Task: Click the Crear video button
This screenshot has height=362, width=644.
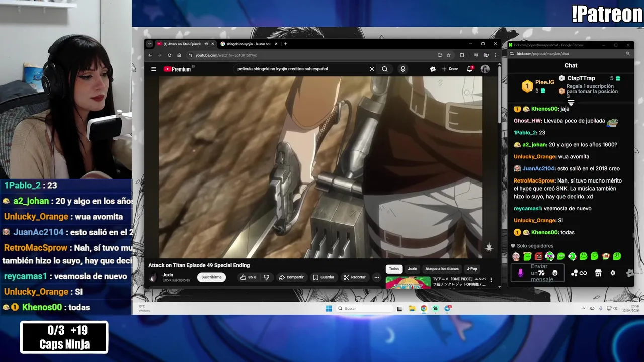Action: click(x=450, y=69)
